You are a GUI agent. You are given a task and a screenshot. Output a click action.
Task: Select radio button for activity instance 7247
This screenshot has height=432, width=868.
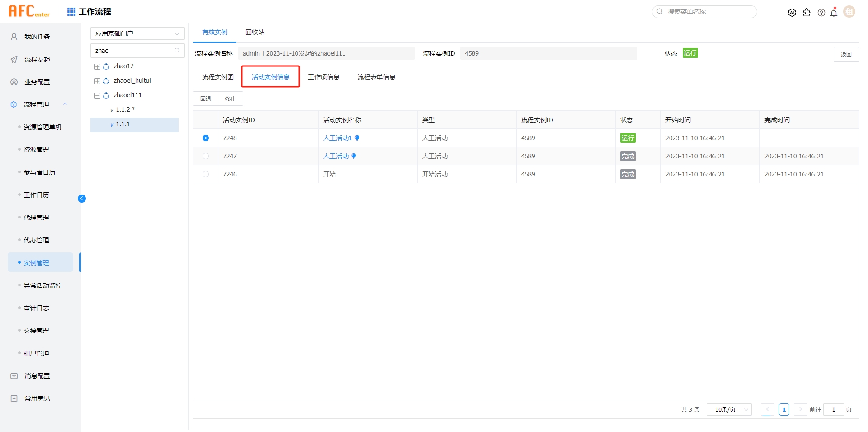[x=206, y=156]
